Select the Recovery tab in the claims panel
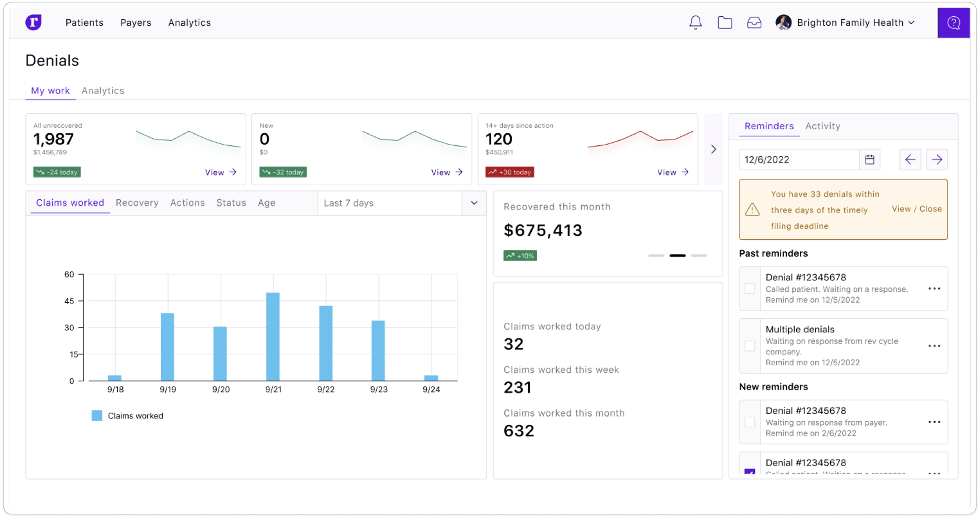The image size is (980, 519). click(137, 203)
